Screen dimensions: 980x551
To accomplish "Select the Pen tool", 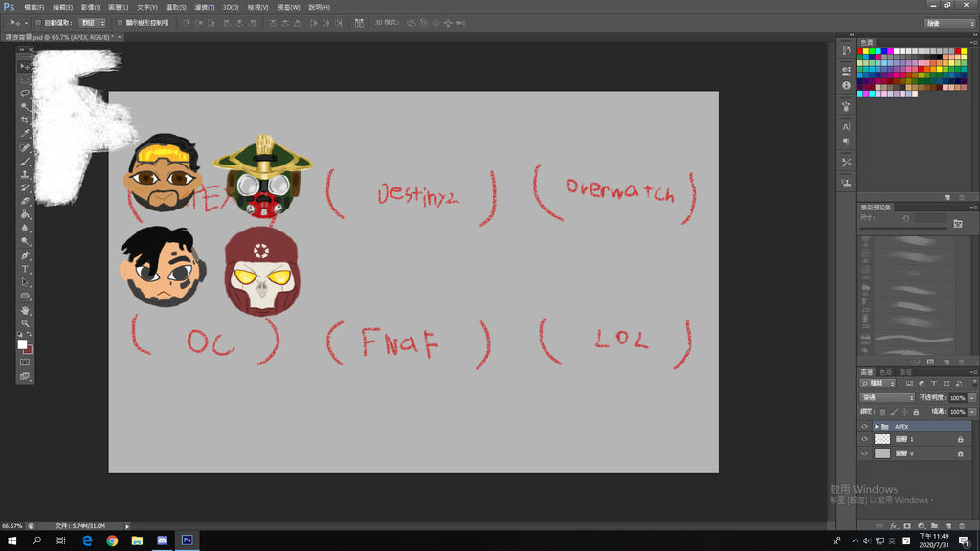I will [x=24, y=255].
